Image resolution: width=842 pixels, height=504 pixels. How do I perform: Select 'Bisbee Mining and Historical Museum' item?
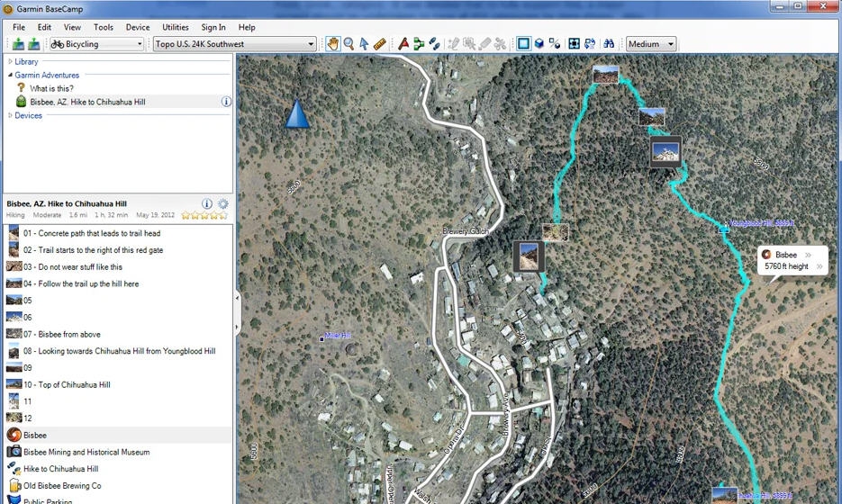(x=118, y=452)
